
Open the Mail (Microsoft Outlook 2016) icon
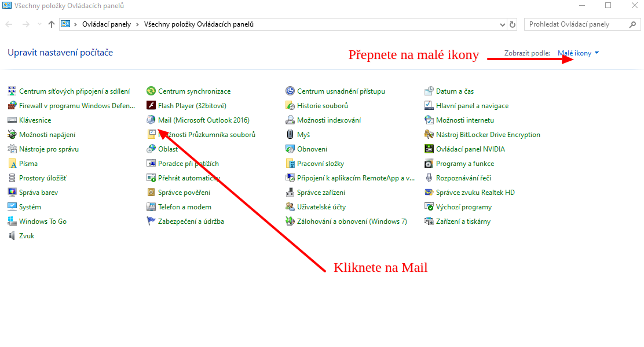pyautogui.click(x=151, y=120)
